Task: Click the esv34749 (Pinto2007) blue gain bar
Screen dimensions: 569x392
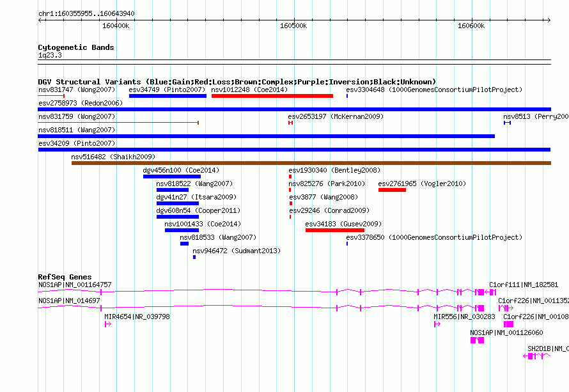Action: coord(168,96)
